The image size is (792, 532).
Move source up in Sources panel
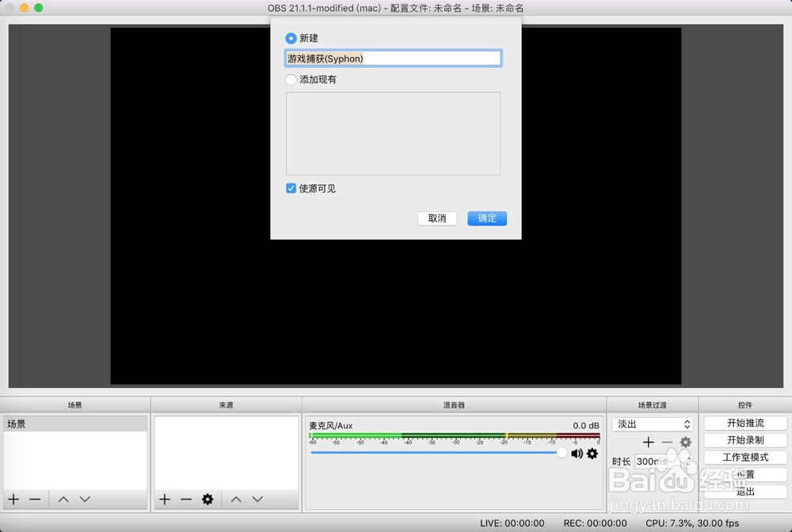(x=236, y=500)
